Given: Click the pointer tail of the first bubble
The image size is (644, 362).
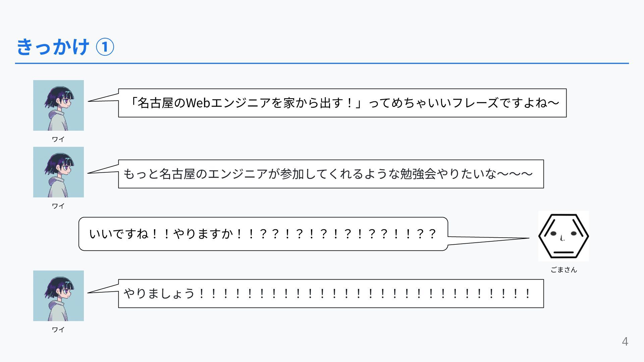Looking at the screenshot, I should (x=103, y=98).
